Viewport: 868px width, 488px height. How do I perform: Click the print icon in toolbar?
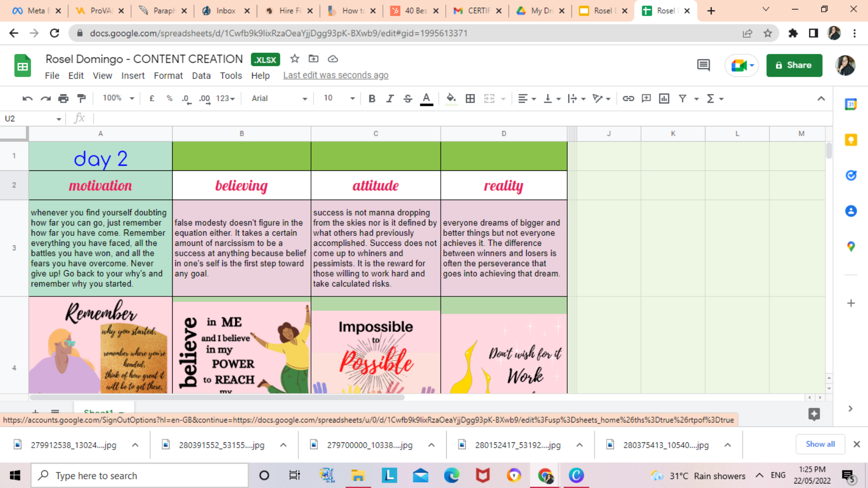pos(63,99)
